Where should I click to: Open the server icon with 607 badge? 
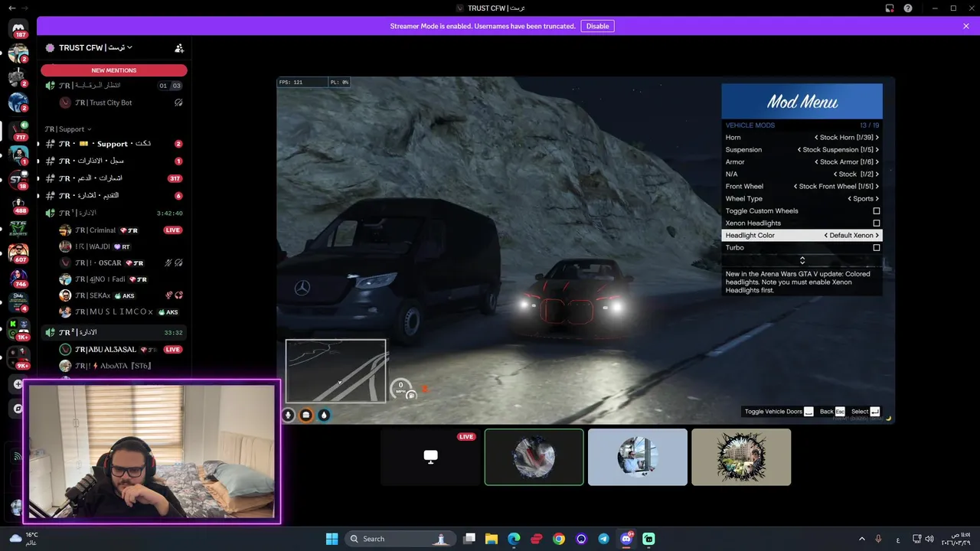(x=18, y=253)
